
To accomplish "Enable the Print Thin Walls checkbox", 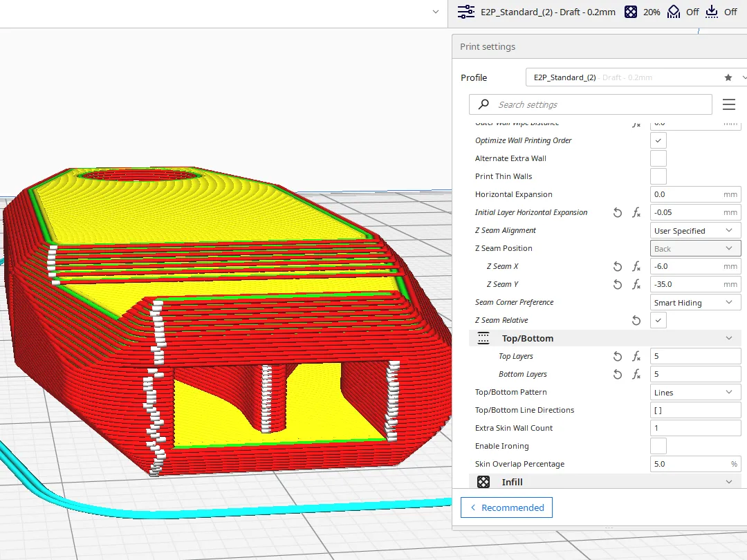I will click(x=658, y=176).
